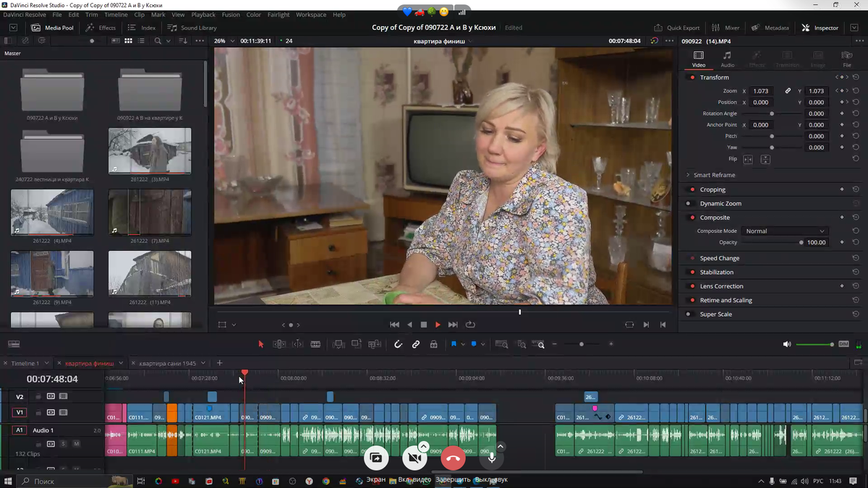Open the workspace layout dropdown at top left
Screen dimensions: 868x488
point(13,27)
